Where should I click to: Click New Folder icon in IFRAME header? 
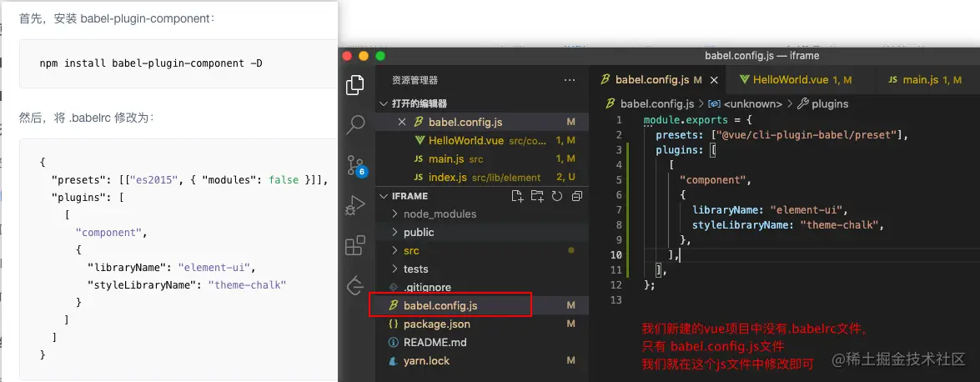click(537, 196)
